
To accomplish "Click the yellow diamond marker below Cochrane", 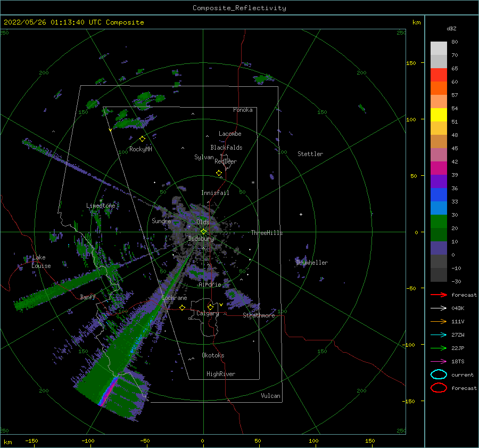I will [x=182, y=307].
